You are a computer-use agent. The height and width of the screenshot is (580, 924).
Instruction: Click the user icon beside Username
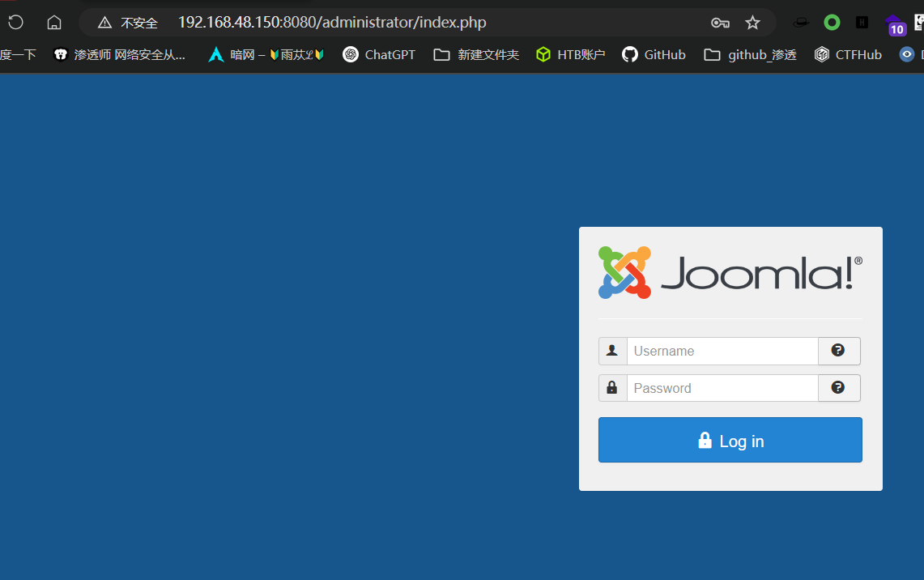[612, 351]
